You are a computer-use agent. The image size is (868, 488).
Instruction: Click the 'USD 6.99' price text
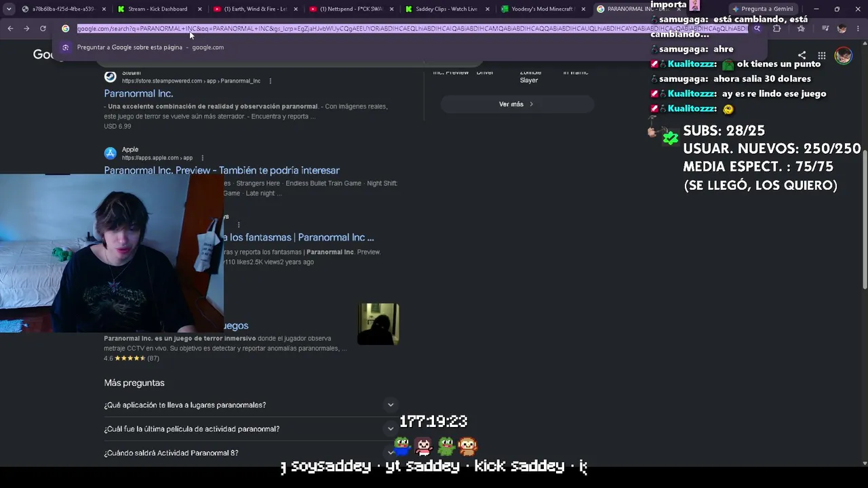[x=117, y=126]
